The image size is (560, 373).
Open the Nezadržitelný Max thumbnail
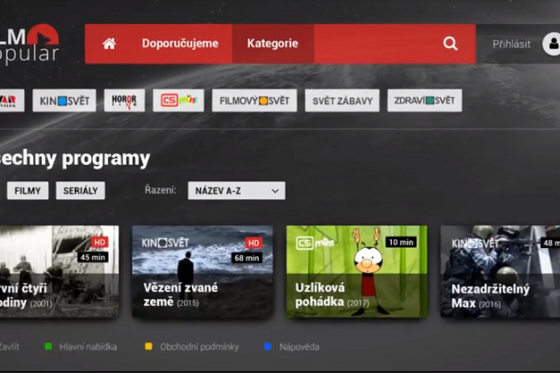(500, 272)
